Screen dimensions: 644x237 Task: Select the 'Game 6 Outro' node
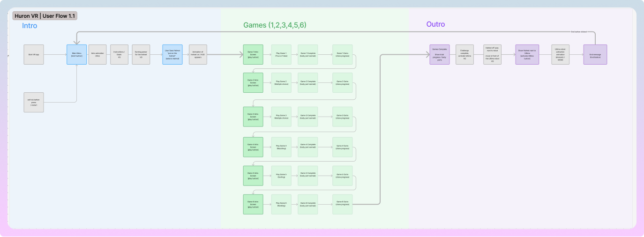342,204
